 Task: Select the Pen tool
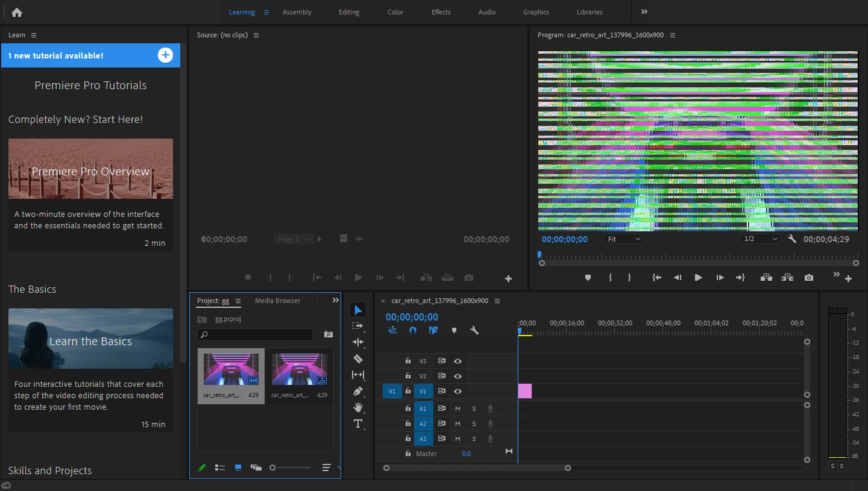click(358, 391)
